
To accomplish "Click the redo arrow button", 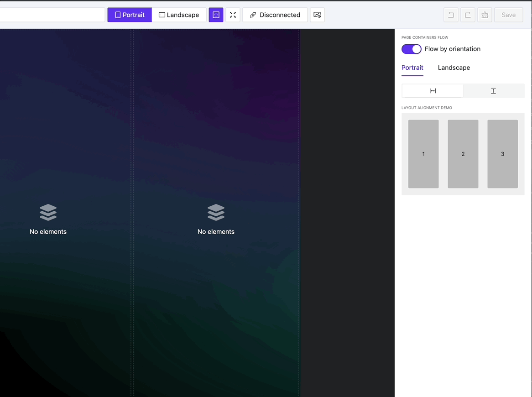I will click(468, 15).
